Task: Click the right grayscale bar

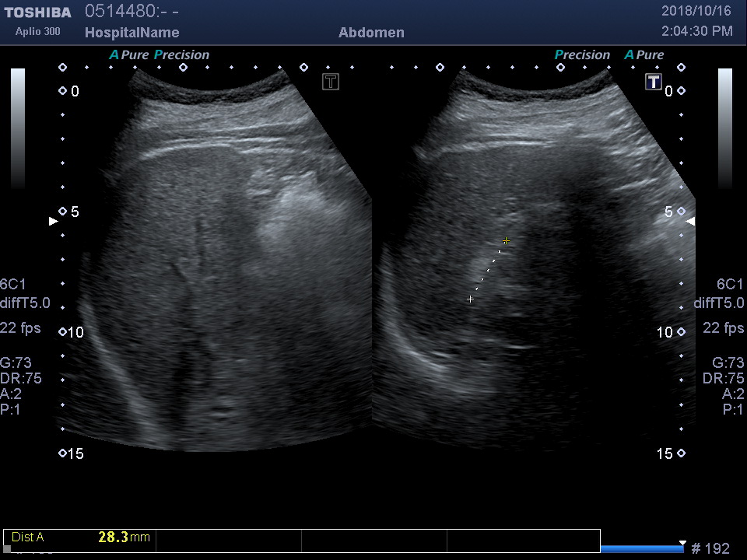Action: 725,128
